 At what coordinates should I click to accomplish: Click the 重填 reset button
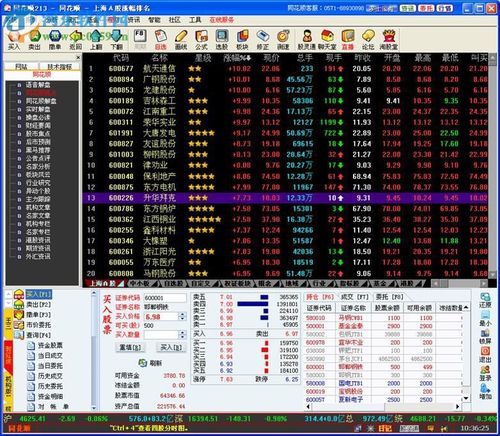[130, 347]
